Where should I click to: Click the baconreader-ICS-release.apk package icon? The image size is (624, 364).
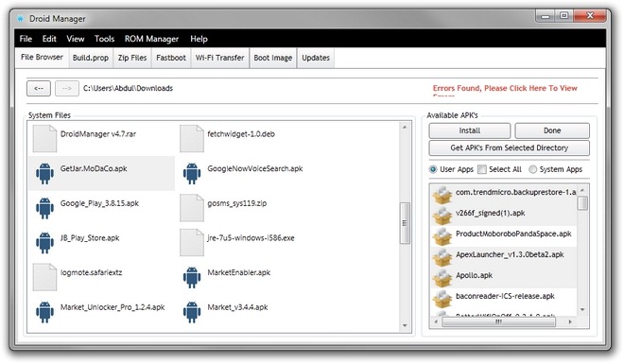pos(442,299)
